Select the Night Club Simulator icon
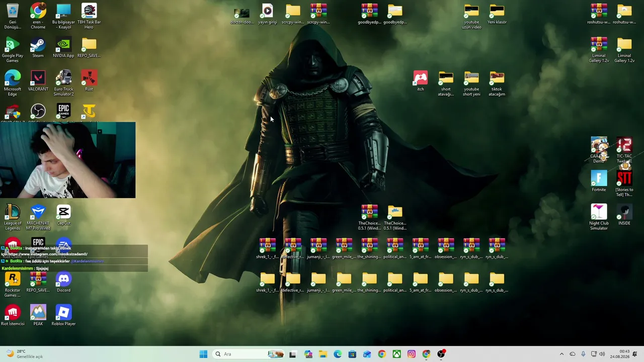 pyautogui.click(x=599, y=217)
